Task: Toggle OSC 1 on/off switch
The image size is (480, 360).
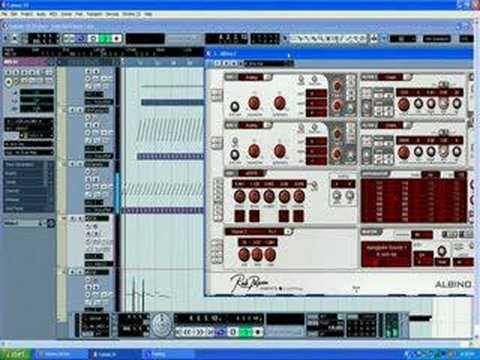Action: 268,77
